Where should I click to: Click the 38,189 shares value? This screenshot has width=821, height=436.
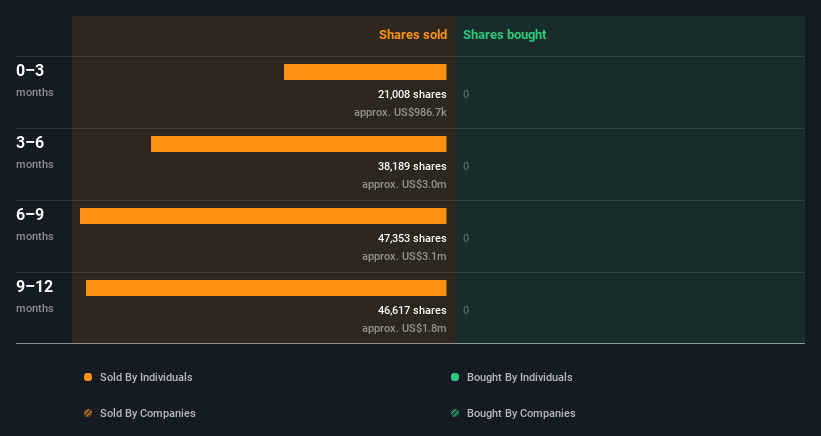coord(412,166)
